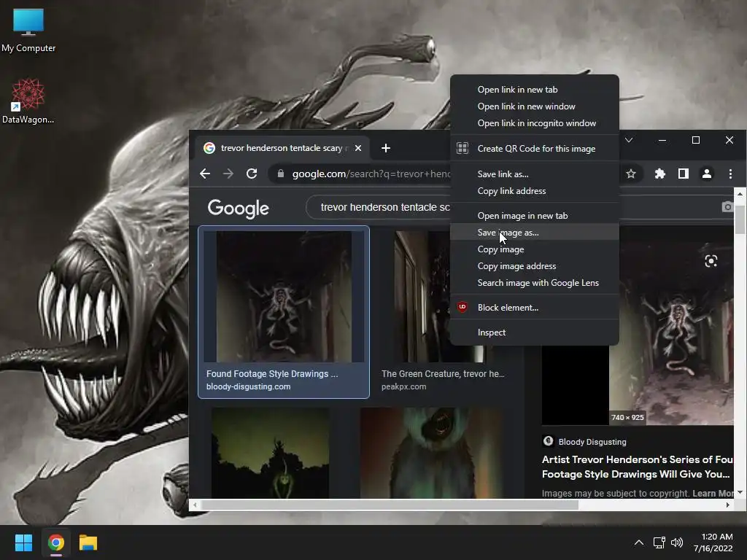Open Chrome's three-dot menu
Viewport: 747px width, 560px height.
click(x=730, y=174)
